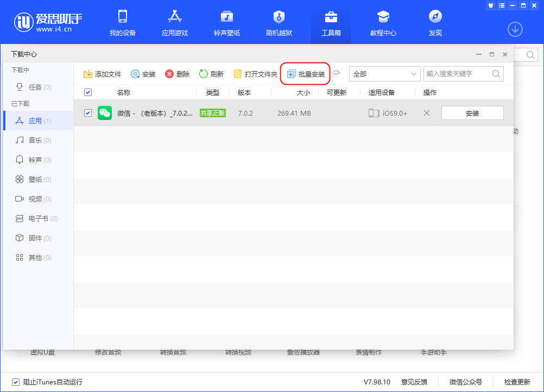Select 音乐 (0) in sidebar

click(x=39, y=140)
